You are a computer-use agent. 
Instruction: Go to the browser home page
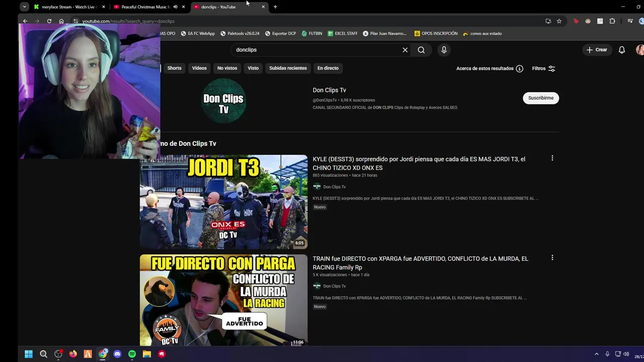coord(61,21)
